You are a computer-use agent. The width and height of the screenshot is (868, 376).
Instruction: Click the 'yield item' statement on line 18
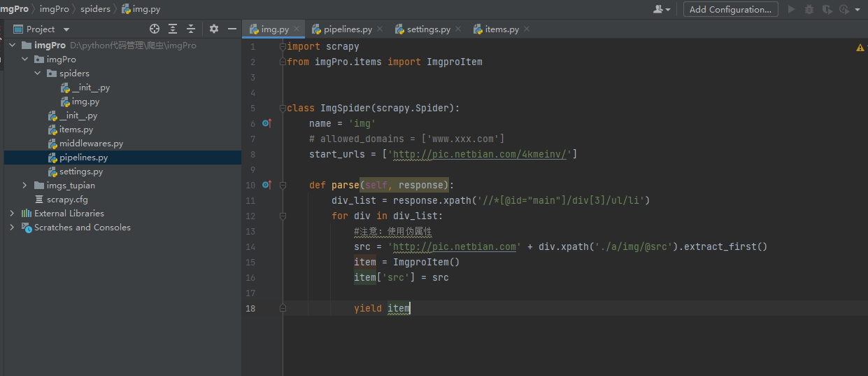coord(382,308)
